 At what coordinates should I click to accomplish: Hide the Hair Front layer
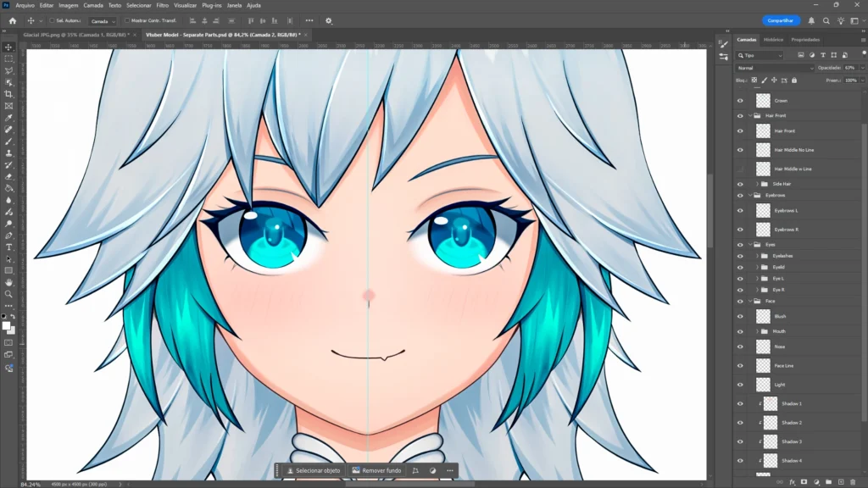(x=739, y=130)
